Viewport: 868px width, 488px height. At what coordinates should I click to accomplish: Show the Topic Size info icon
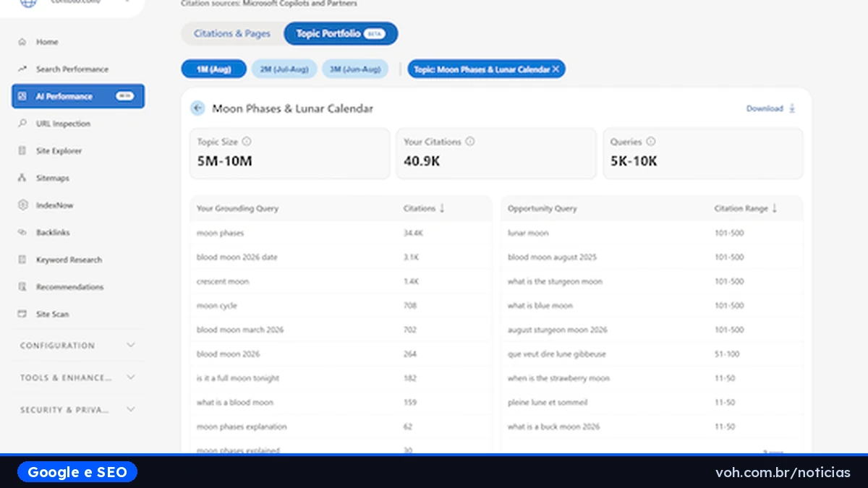[x=247, y=142]
